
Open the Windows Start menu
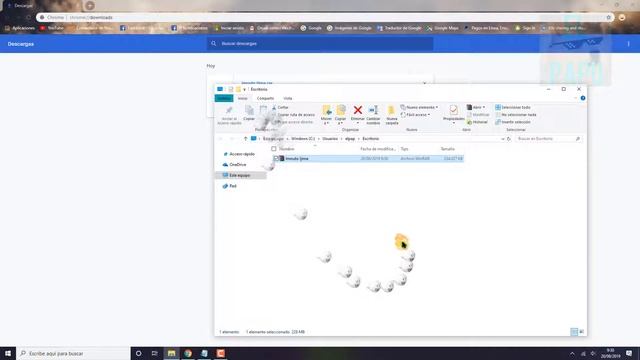pos(8,353)
